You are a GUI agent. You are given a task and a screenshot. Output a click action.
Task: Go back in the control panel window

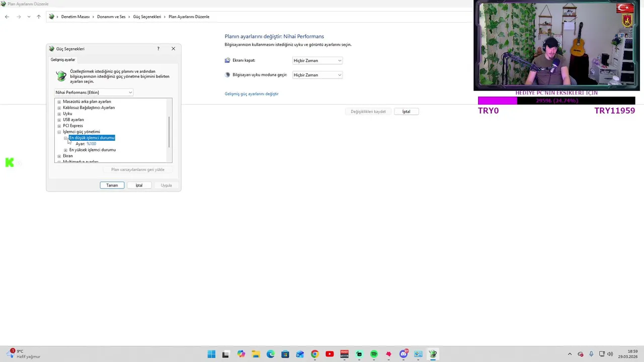7,17
